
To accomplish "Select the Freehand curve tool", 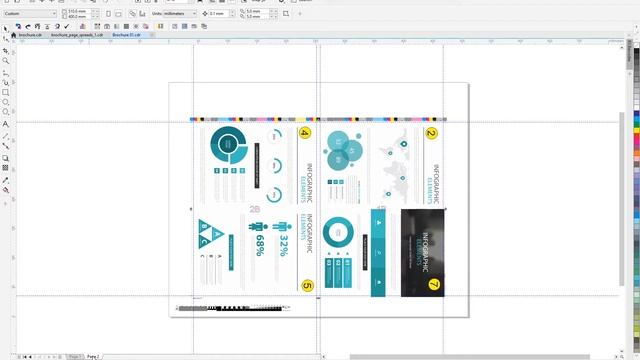I will pos(5,73).
